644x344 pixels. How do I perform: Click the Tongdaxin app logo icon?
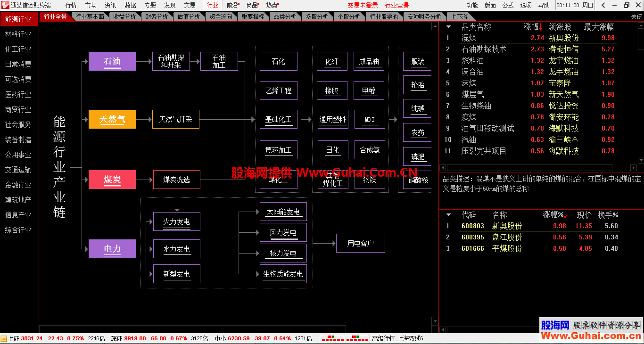[x=5, y=5]
